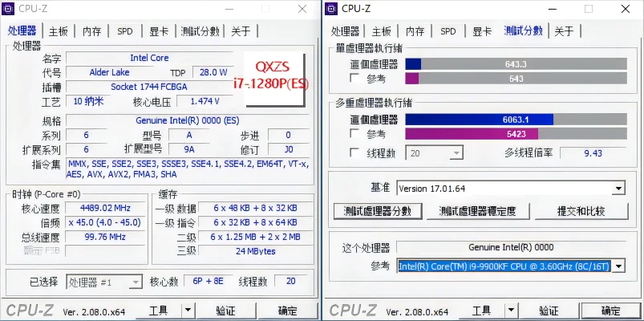Screen dimensions: 644x321
Task: Open the 主板 tab in the left window
Action: [x=59, y=30]
